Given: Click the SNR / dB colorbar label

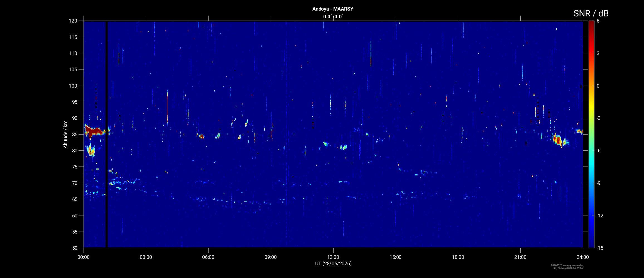Looking at the screenshot, I should click(x=591, y=13).
